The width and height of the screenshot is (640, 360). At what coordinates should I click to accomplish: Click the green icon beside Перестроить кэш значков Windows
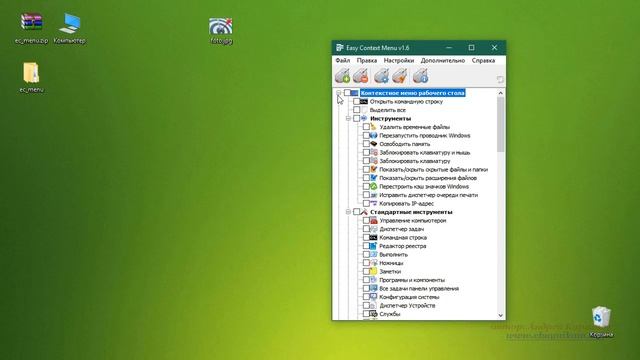[373, 187]
